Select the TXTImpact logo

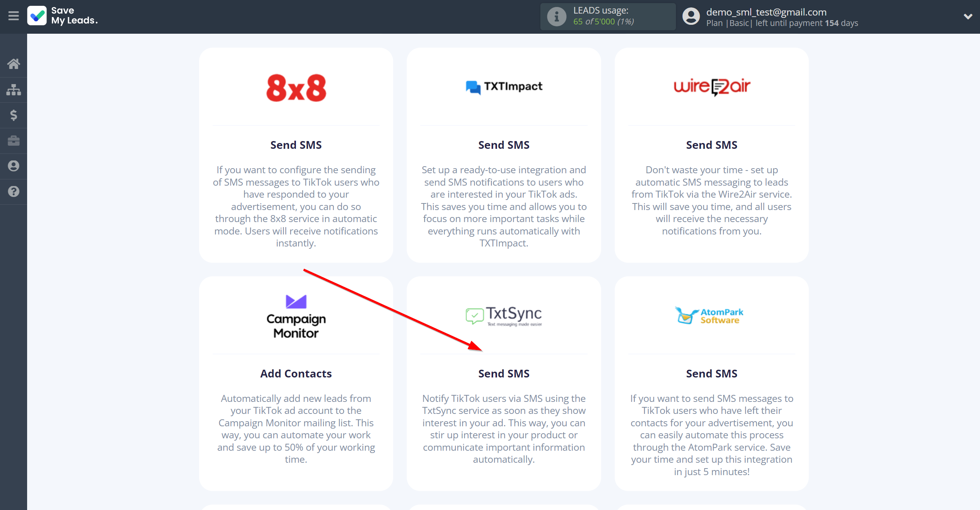pyautogui.click(x=504, y=87)
